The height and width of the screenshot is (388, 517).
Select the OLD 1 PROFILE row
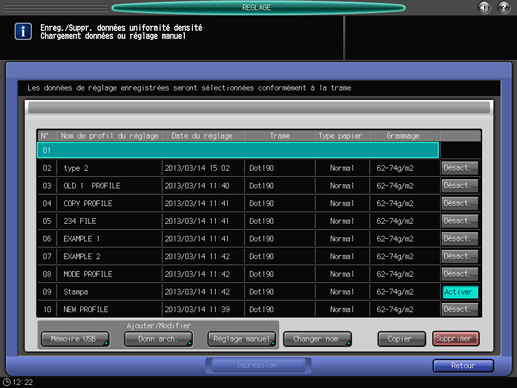[238, 186]
